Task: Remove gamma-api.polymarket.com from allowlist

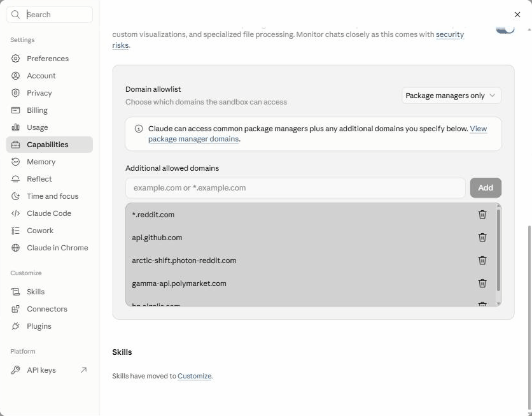Action: (482, 283)
